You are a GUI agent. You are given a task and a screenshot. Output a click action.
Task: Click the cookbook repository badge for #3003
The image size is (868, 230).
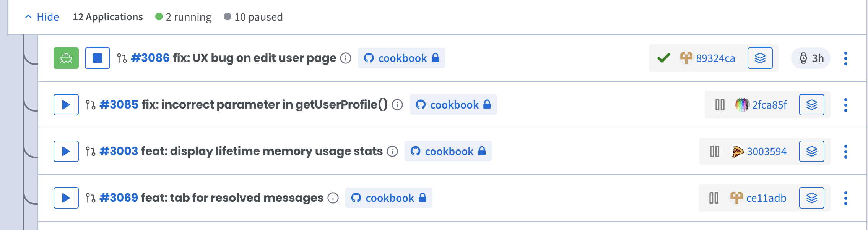tap(448, 151)
